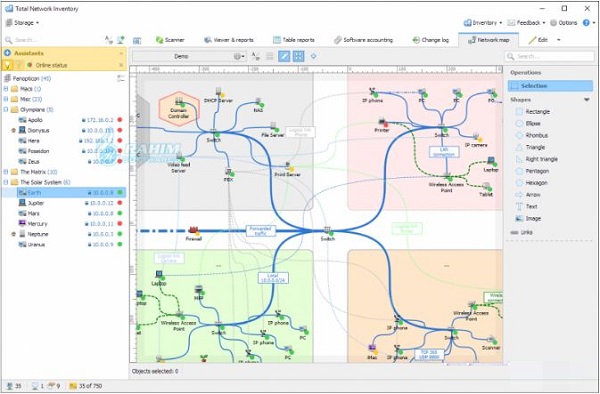Collapse the Olympians folder
The height and width of the screenshot is (394, 600).
(6, 109)
